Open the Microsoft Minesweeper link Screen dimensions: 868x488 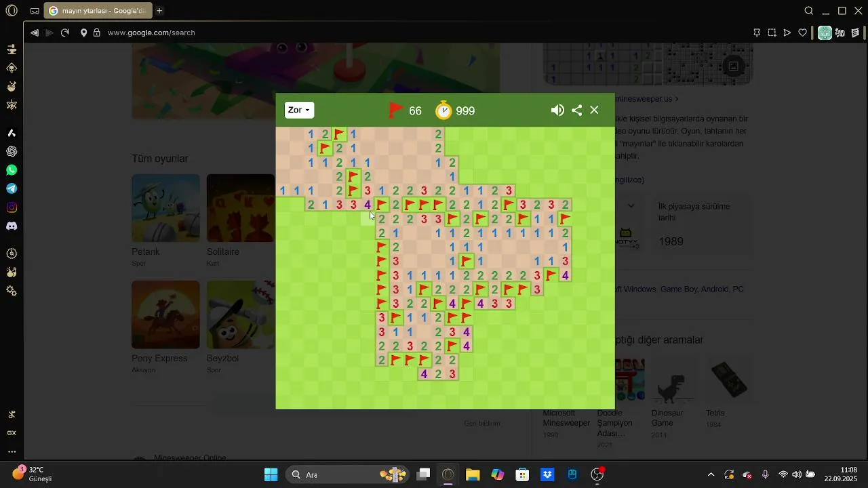click(566, 418)
